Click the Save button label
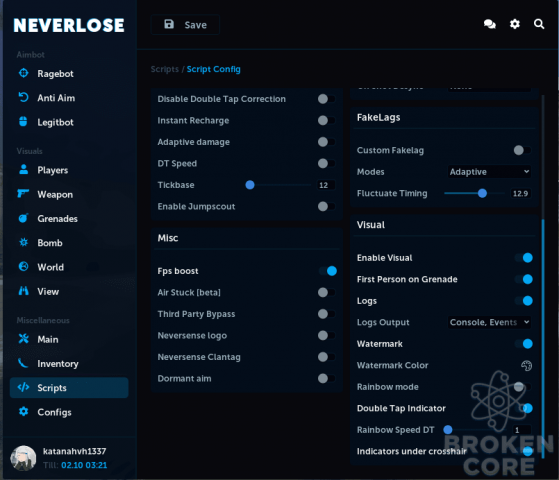 (195, 25)
